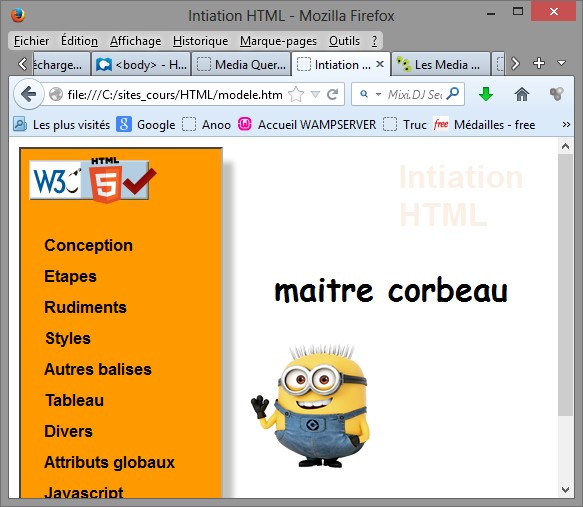
Task: Open the Javascript link
Action: [x=84, y=492]
